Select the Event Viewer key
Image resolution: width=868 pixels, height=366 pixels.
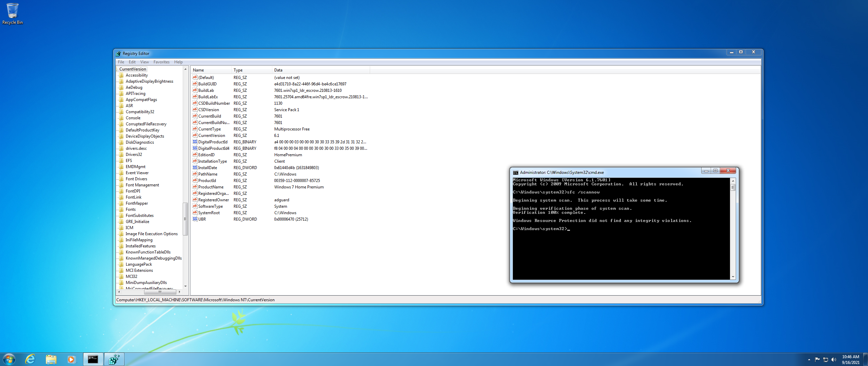tap(137, 173)
